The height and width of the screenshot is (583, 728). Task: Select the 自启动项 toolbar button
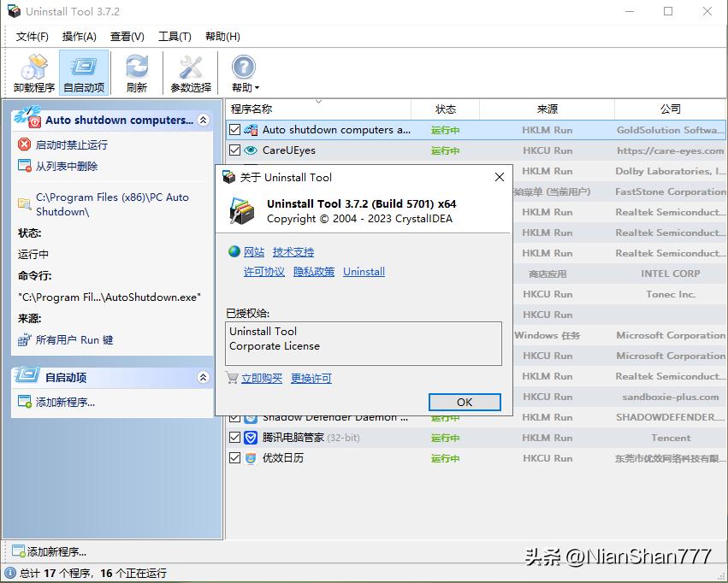[x=84, y=73]
